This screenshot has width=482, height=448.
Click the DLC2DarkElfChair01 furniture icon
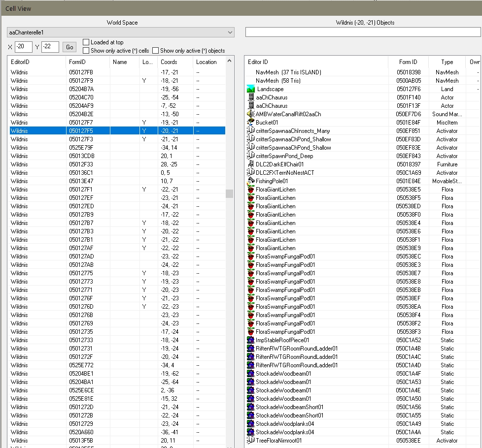pos(251,164)
